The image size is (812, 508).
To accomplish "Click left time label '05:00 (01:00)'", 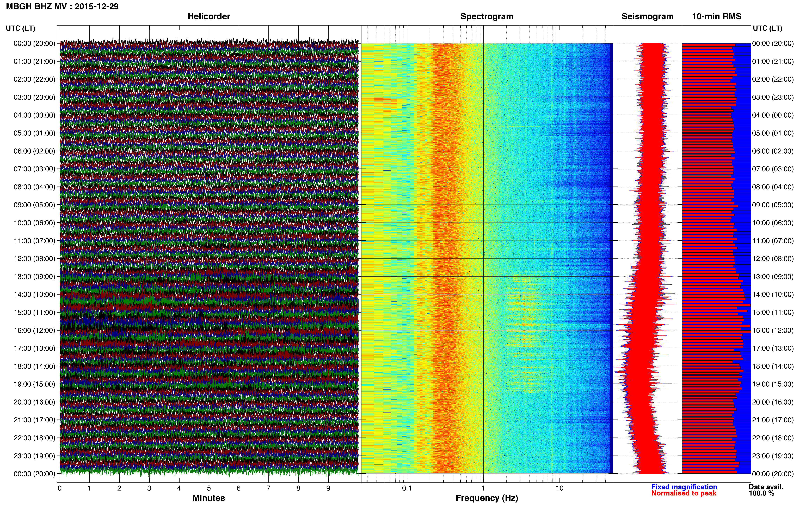I will point(34,133).
